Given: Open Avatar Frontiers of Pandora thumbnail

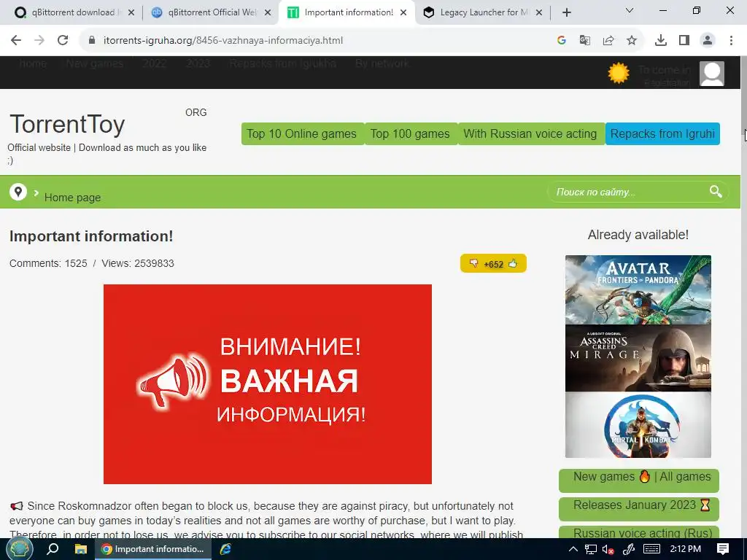Looking at the screenshot, I should coord(638,289).
